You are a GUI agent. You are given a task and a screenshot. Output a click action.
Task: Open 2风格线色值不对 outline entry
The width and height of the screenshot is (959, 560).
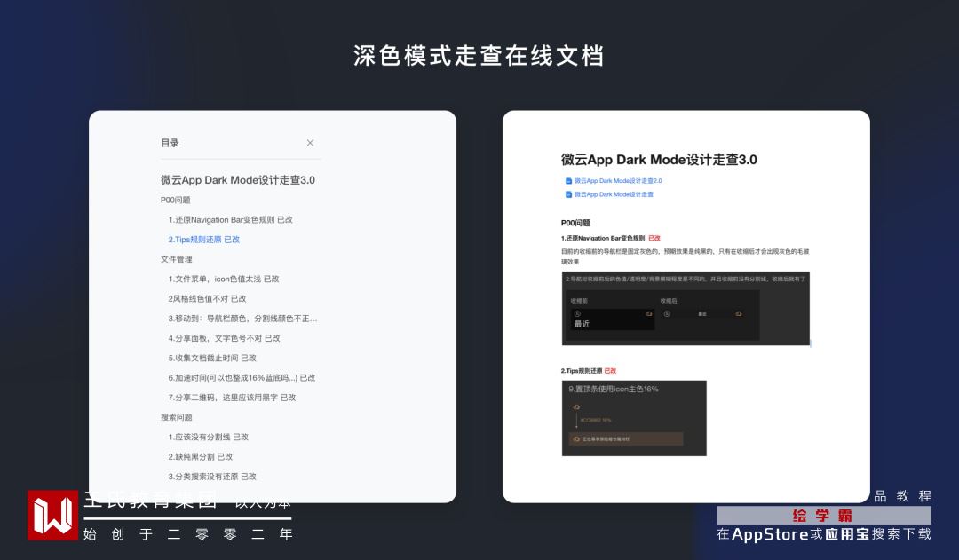(207, 299)
